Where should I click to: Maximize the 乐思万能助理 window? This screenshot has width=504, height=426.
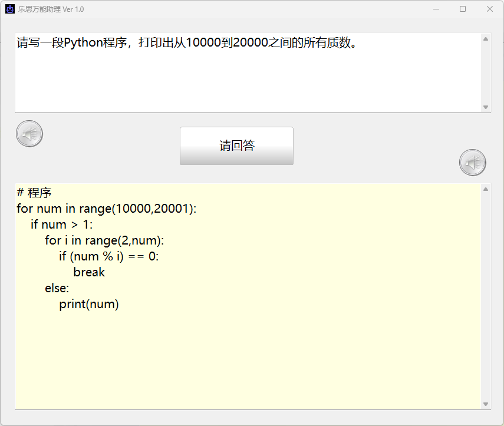[463, 9]
